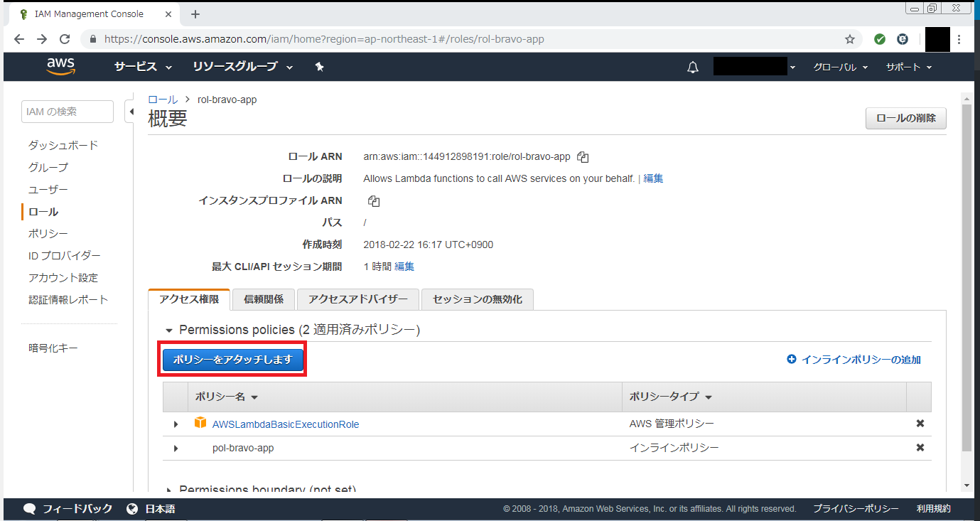Image resolution: width=980 pixels, height=521 pixels.
Task: Switch to 信頼関係 tab
Action: (263, 299)
